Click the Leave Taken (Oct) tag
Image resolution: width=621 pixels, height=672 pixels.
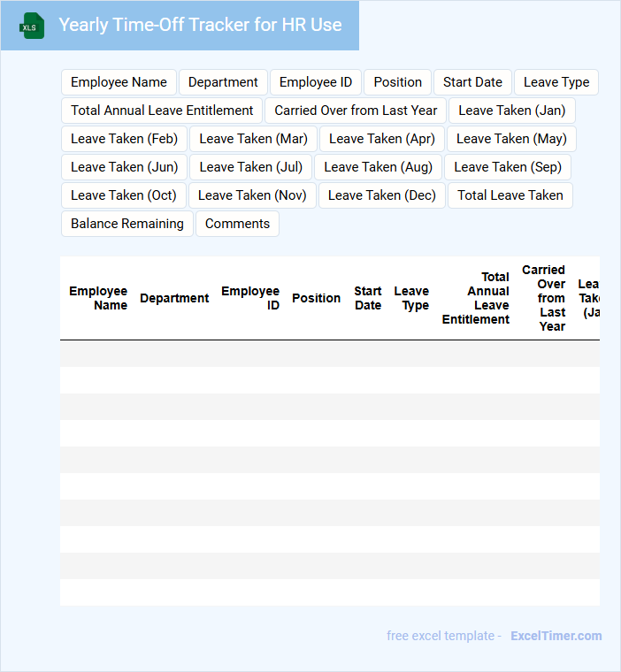point(124,195)
